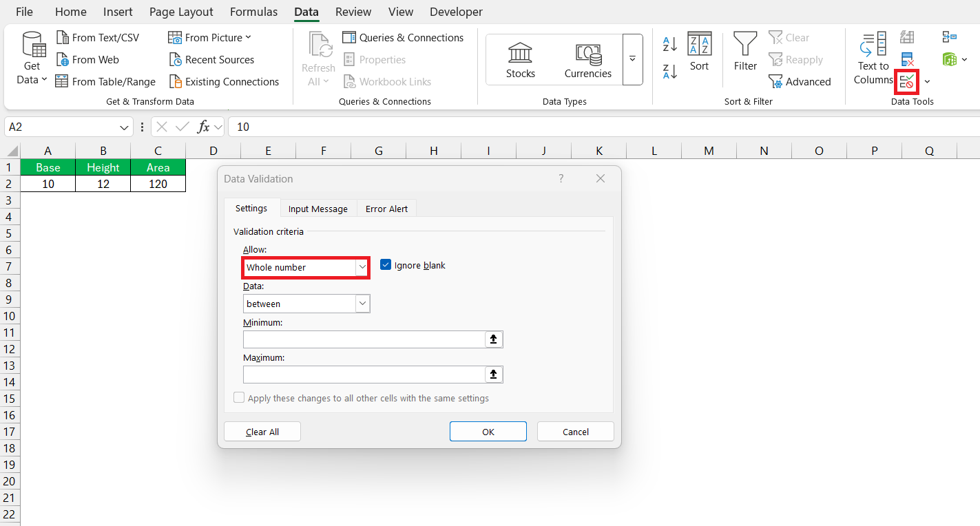Open the File tab
The image size is (980, 526).
tap(24, 12)
